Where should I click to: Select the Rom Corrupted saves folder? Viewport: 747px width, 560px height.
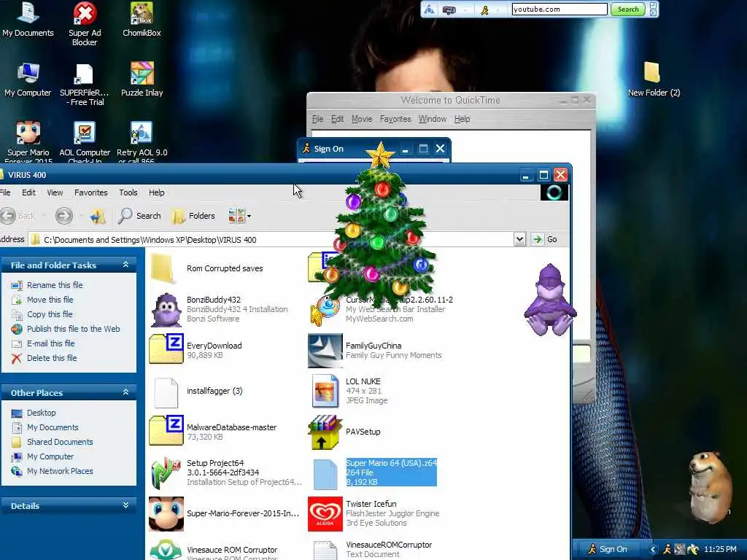[207, 268]
